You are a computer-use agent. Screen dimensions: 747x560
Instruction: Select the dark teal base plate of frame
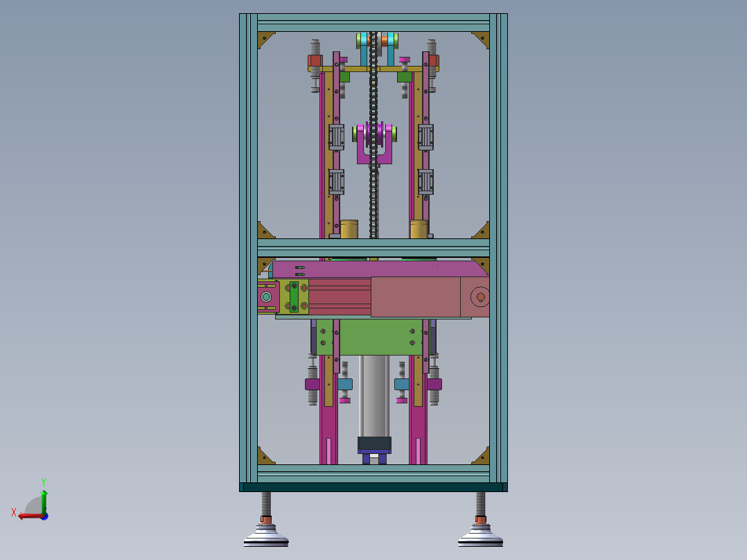click(x=373, y=487)
